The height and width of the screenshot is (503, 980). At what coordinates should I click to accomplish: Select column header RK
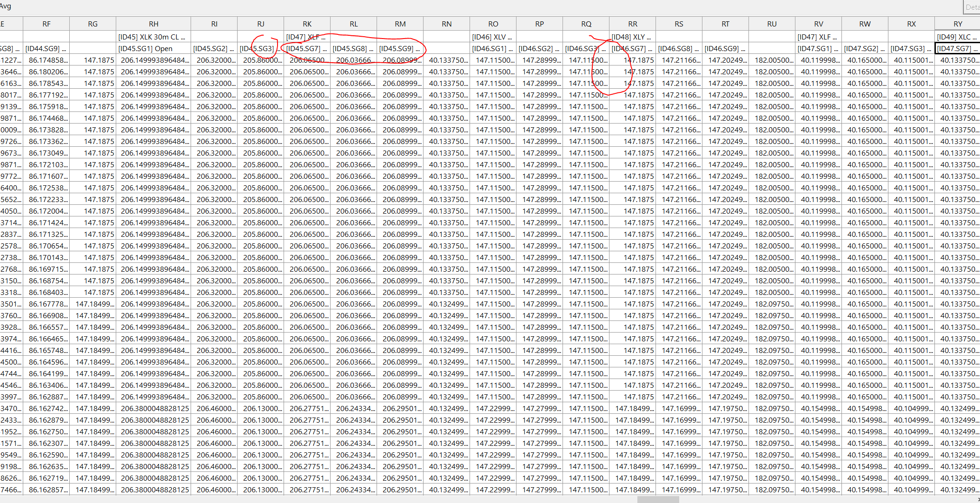[x=307, y=24]
